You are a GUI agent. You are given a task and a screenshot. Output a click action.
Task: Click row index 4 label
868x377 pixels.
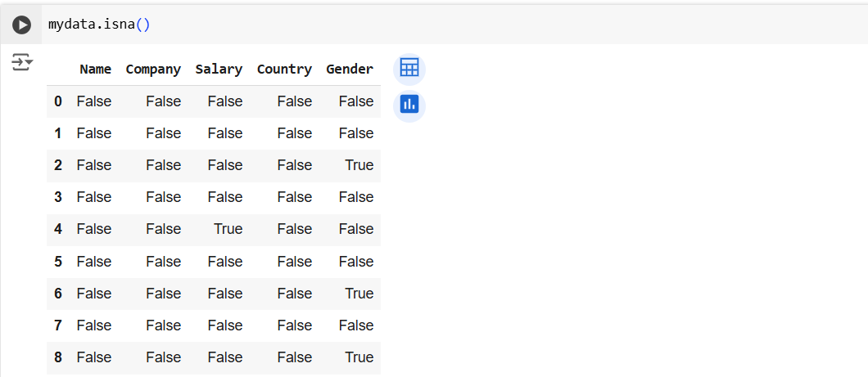point(58,229)
